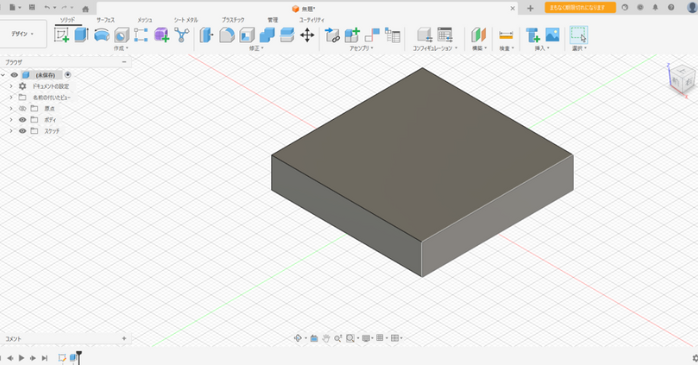Click the Home data panel icon
The height and width of the screenshot is (365, 698).
(85, 8)
